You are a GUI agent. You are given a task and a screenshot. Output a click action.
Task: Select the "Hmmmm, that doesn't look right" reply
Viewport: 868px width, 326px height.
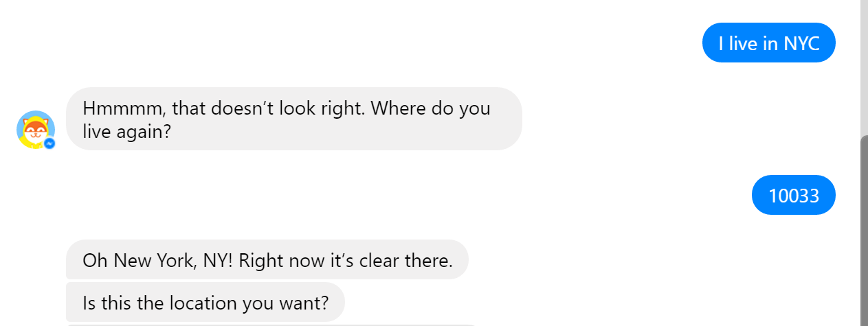click(x=293, y=119)
